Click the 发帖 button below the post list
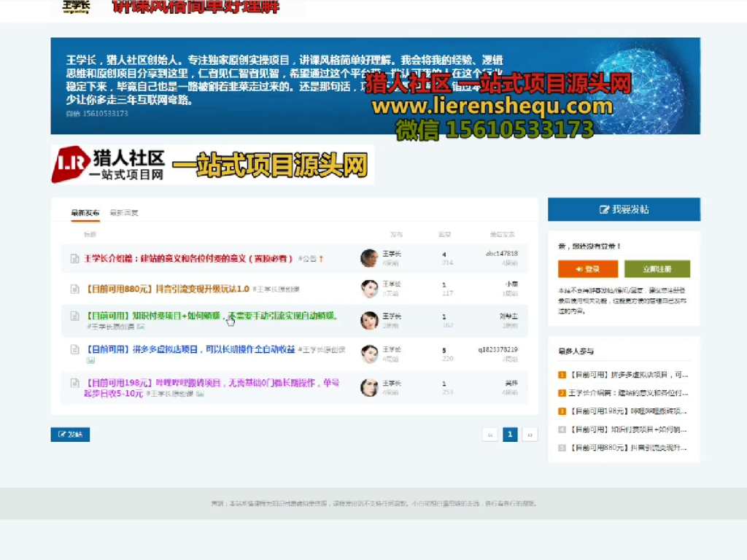Image resolution: width=747 pixels, height=560 pixels. [x=70, y=435]
